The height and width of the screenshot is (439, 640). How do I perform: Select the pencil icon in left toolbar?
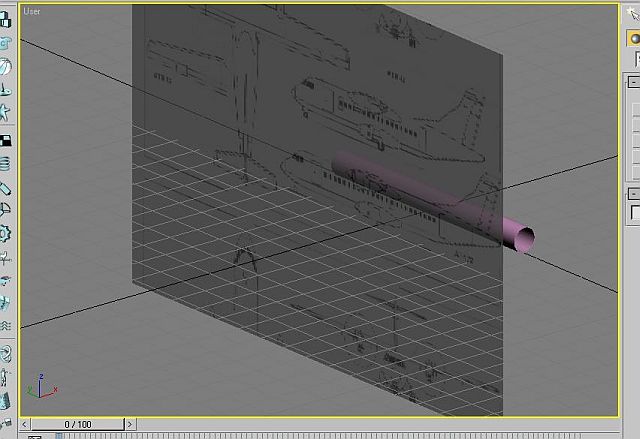[6, 186]
